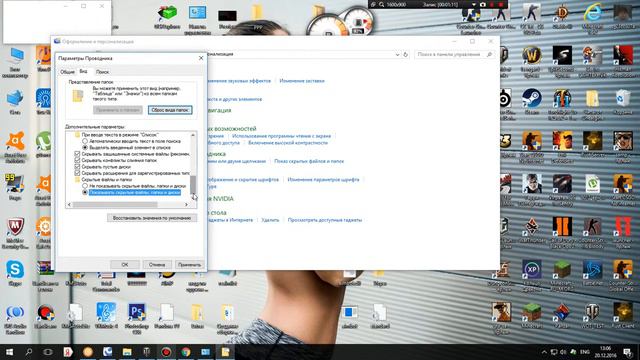Open taskbar search magnifier
The image size is (640, 360).
click(x=29, y=352)
